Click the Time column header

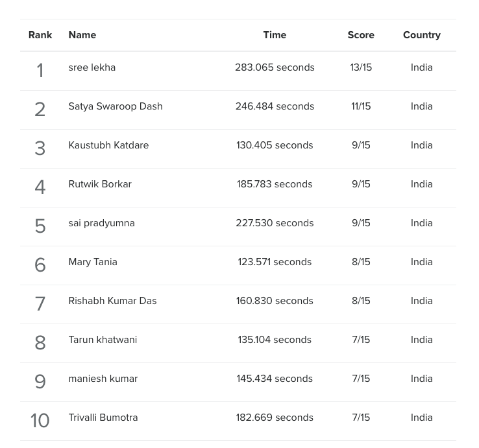pos(275,35)
